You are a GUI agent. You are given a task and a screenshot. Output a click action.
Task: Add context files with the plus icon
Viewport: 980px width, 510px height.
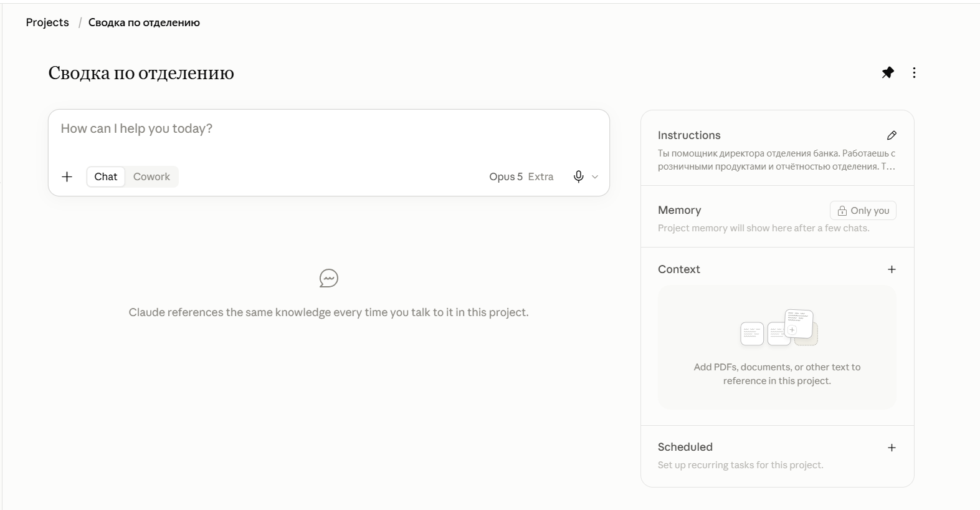(x=892, y=269)
